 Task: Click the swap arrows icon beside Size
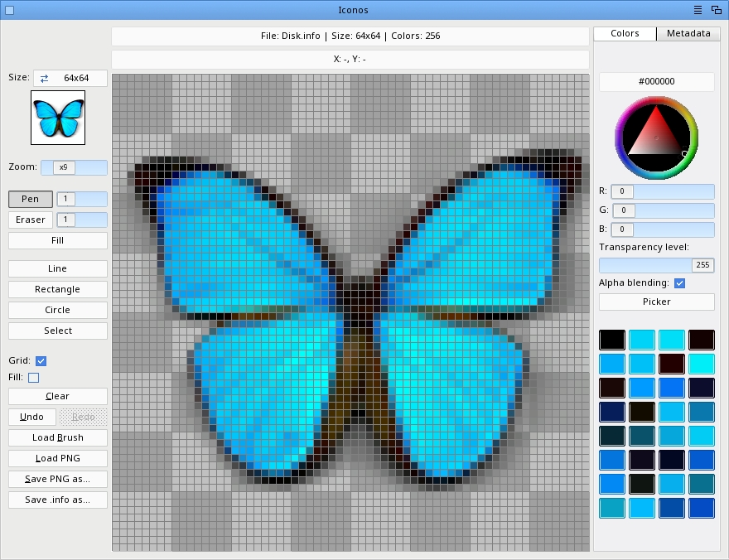click(x=45, y=78)
